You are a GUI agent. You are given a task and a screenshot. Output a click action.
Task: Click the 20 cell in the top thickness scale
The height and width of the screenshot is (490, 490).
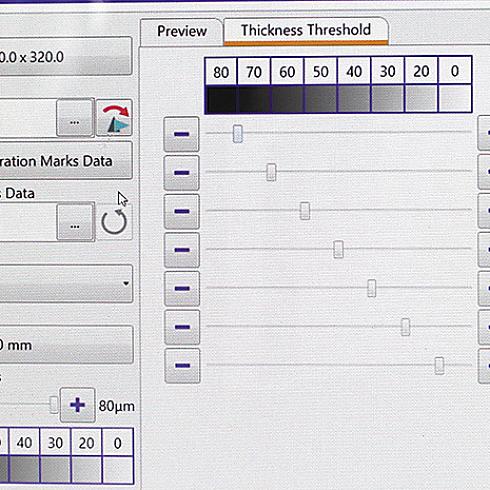tap(421, 71)
